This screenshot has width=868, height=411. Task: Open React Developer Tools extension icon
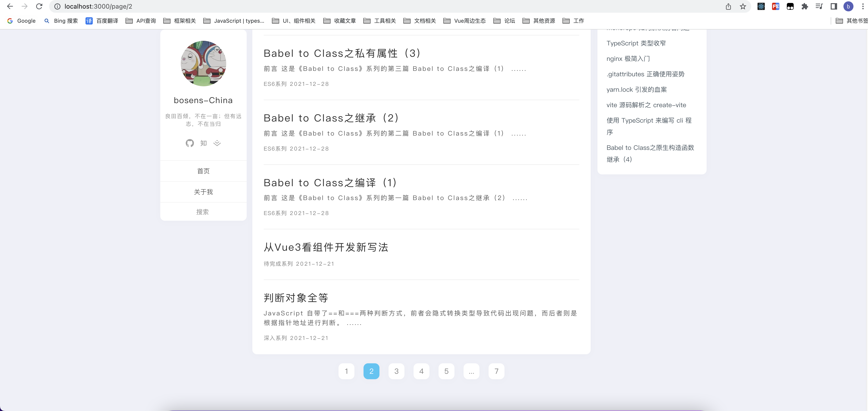[x=761, y=6]
